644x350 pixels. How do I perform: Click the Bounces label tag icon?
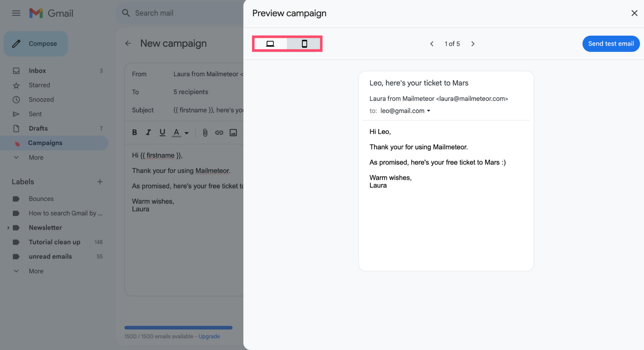[16, 199]
